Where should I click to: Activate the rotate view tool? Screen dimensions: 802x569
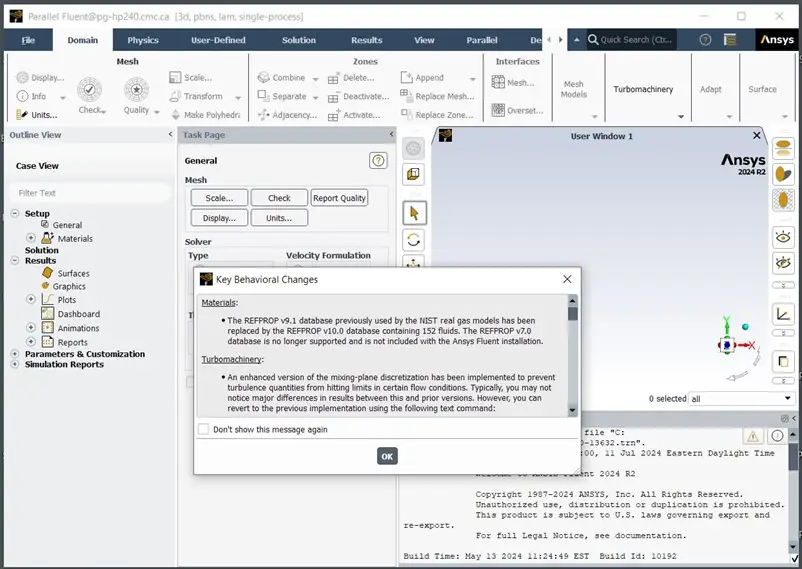[414, 240]
